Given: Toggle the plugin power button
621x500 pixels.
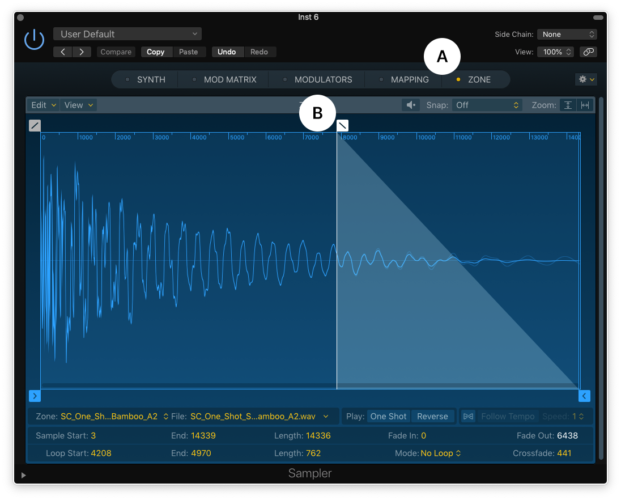Looking at the screenshot, I should click(x=34, y=40).
